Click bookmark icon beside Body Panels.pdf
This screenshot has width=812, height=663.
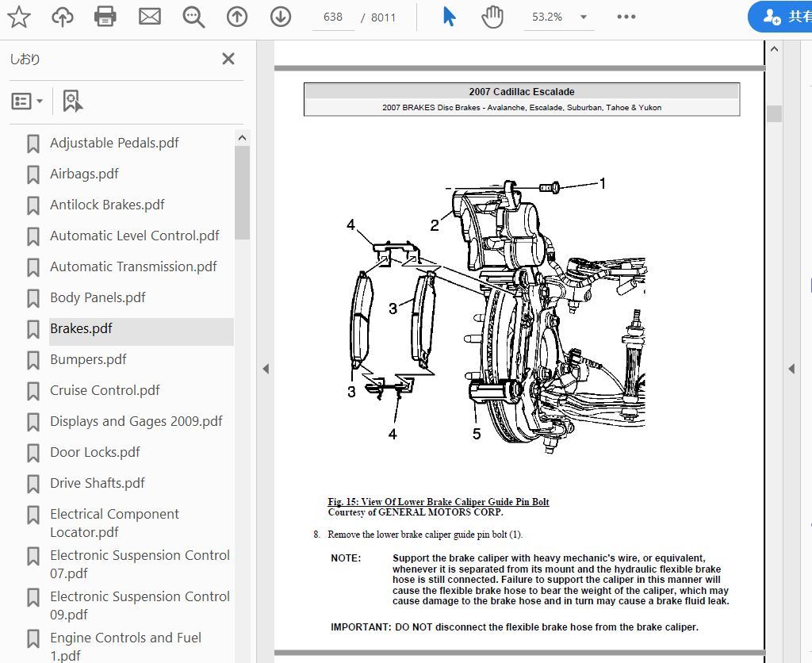pyautogui.click(x=33, y=298)
